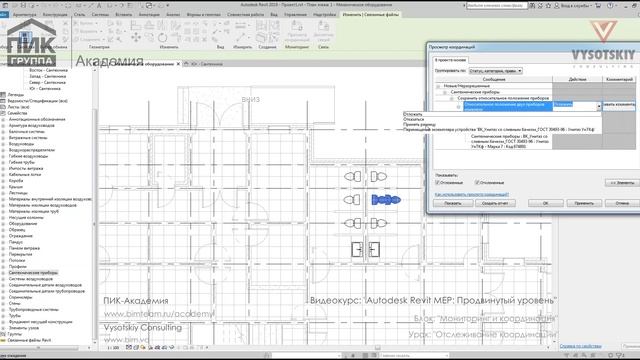640x360 pixels.
Task: Toggle the Отклоненные checkbox under Показывать
Action: tap(477, 182)
